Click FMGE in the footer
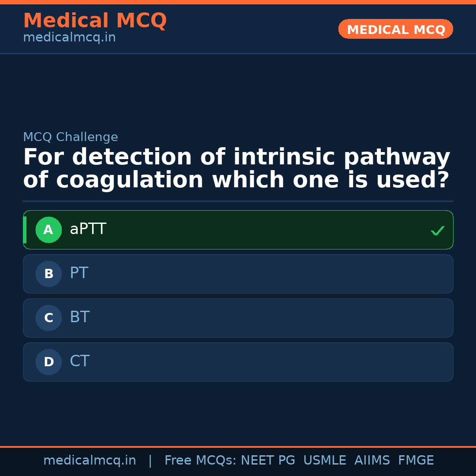 (416, 461)
